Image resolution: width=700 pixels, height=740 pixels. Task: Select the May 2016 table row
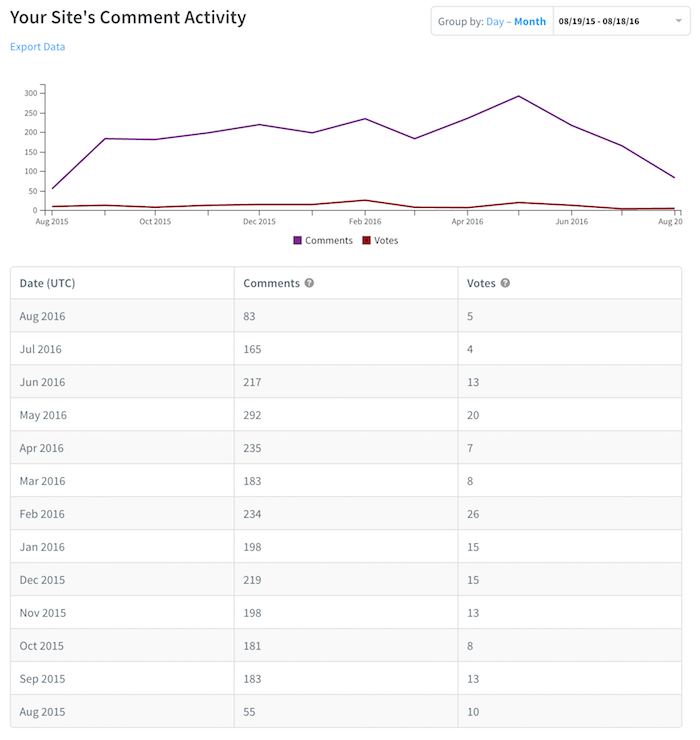point(346,415)
